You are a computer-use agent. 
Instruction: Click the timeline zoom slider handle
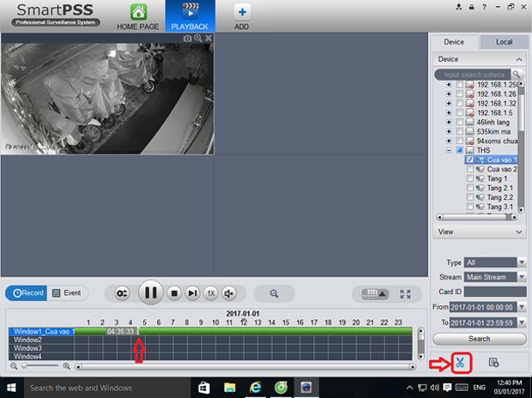tap(23, 366)
